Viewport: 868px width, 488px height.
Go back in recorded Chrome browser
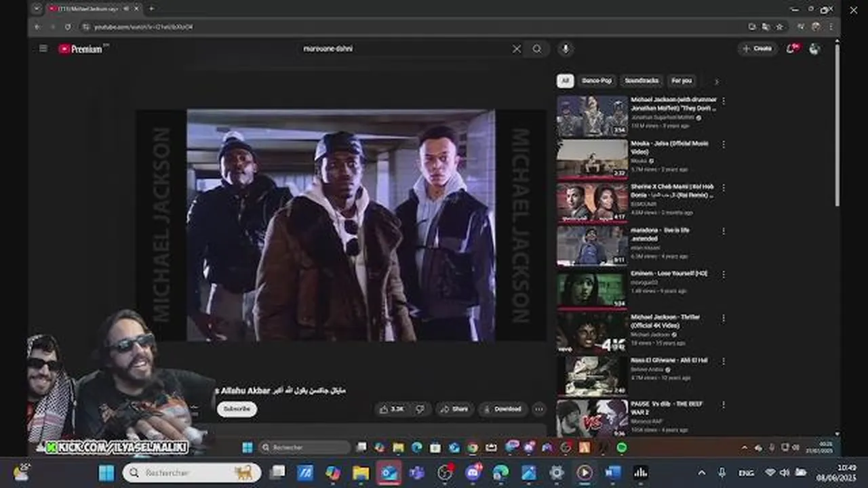tap(37, 26)
